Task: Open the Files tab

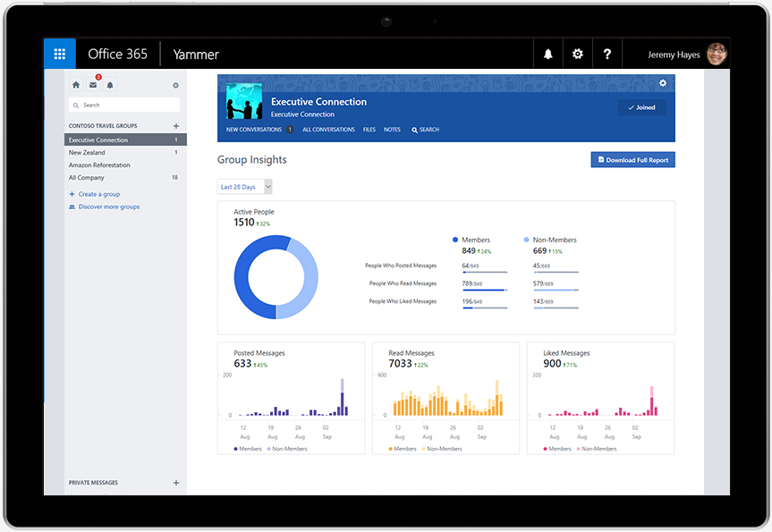Action: 369,130
